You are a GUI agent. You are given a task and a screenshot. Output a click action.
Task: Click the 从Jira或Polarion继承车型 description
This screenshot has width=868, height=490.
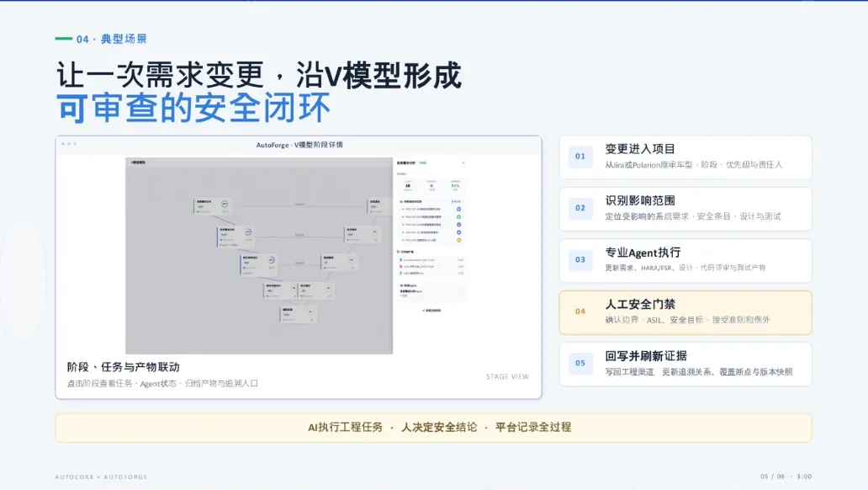point(693,165)
